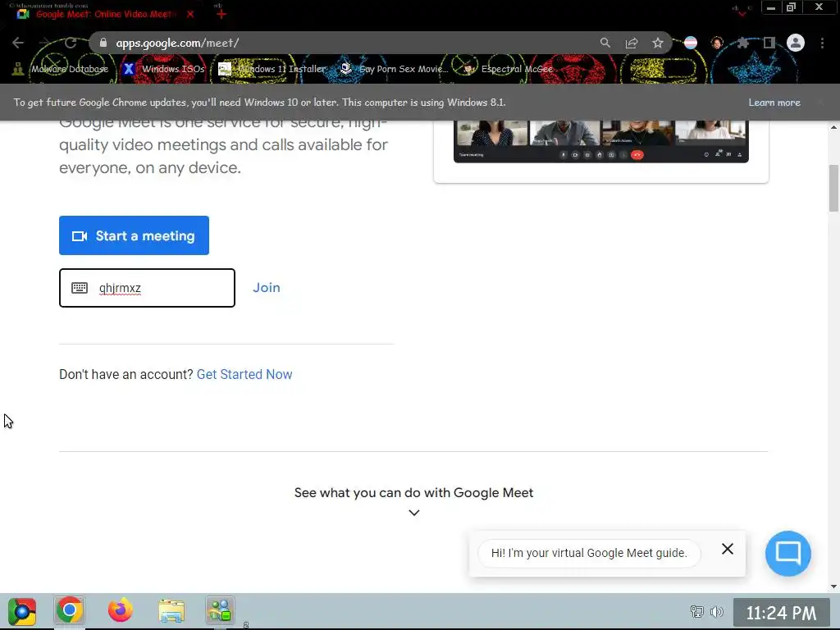
Task: Open the avatar extension icon in the toolbar
Action: [717, 43]
